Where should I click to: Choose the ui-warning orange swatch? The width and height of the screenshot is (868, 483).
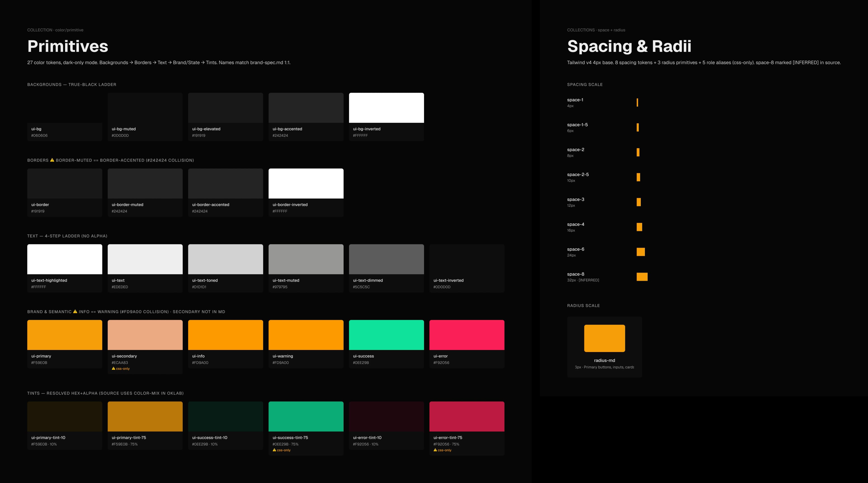coord(306,335)
